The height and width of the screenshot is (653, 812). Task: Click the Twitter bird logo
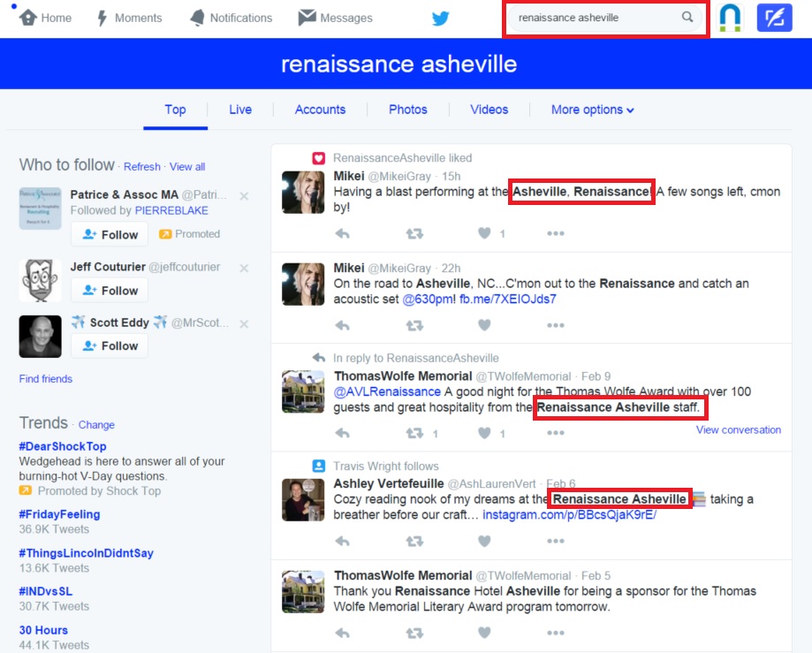click(x=440, y=19)
